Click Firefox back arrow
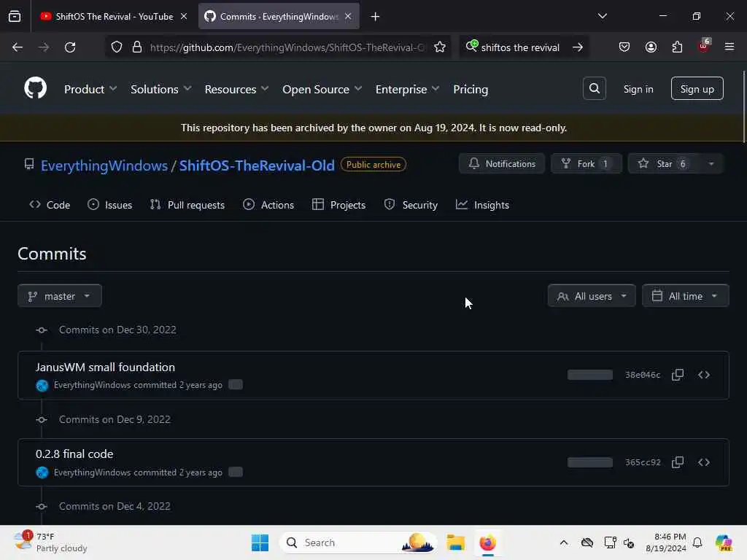 [18, 47]
